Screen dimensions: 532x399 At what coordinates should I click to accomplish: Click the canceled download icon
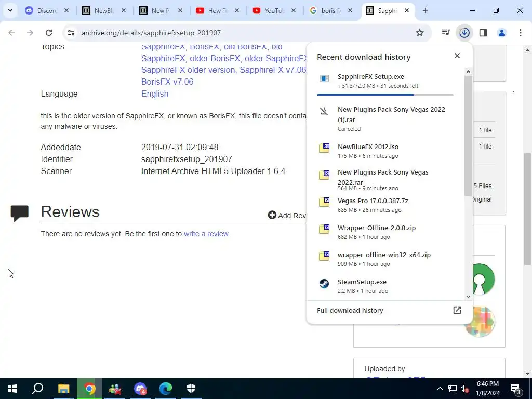coord(324,111)
